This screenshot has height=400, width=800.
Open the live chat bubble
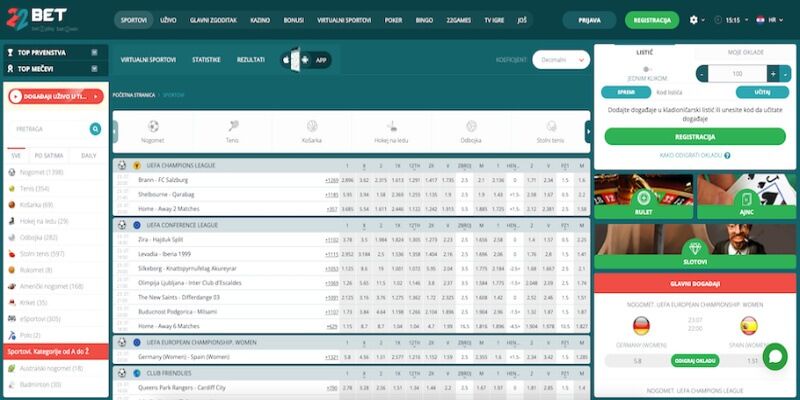(775, 357)
